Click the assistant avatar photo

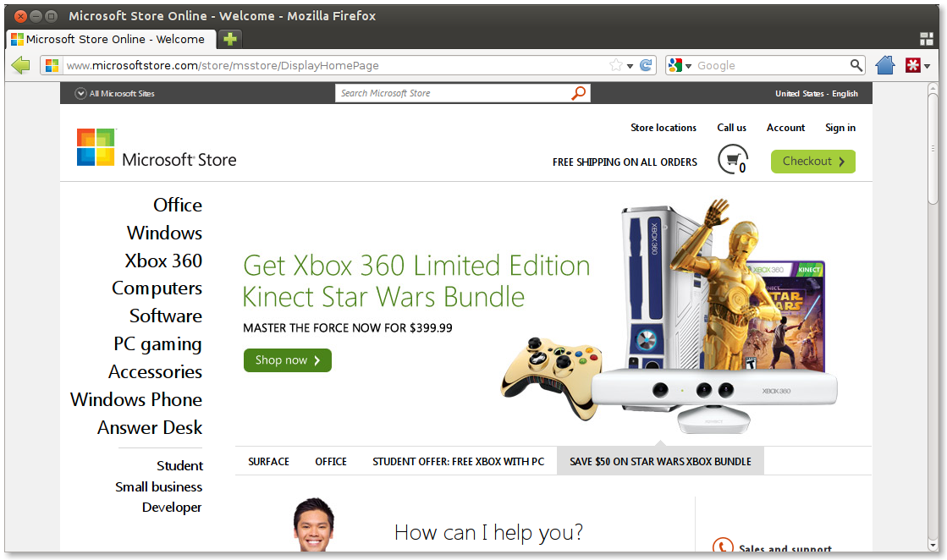pyautogui.click(x=313, y=524)
